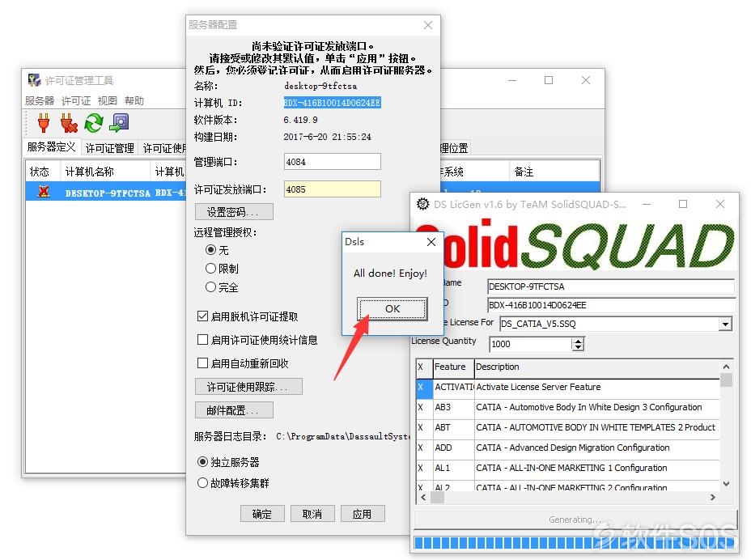Screen dimensions: 751x560
Task: Open the 帮助 menu
Action: click(x=134, y=100)
